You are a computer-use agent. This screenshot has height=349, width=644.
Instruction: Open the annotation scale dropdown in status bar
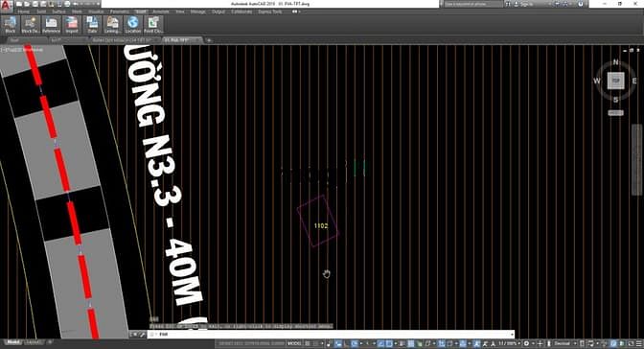509,343
